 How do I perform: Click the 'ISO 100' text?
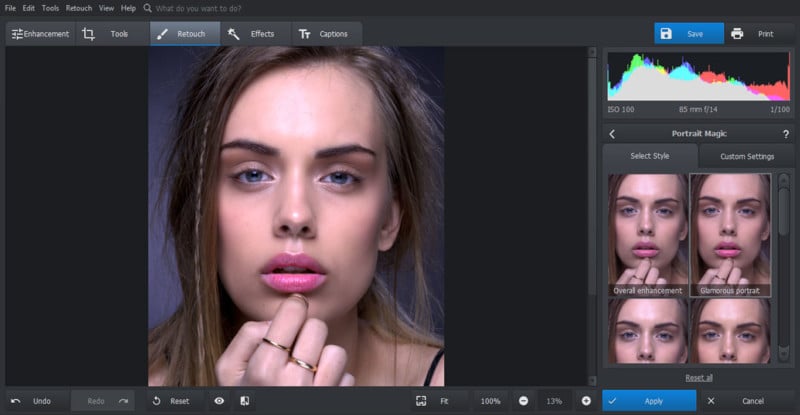pos(621,109)
